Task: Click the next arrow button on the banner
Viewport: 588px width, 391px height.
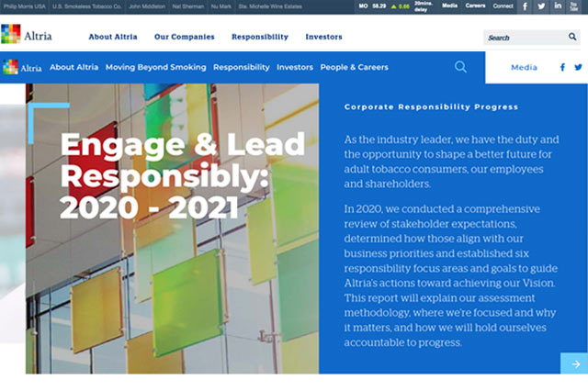Action: [576, 363]
